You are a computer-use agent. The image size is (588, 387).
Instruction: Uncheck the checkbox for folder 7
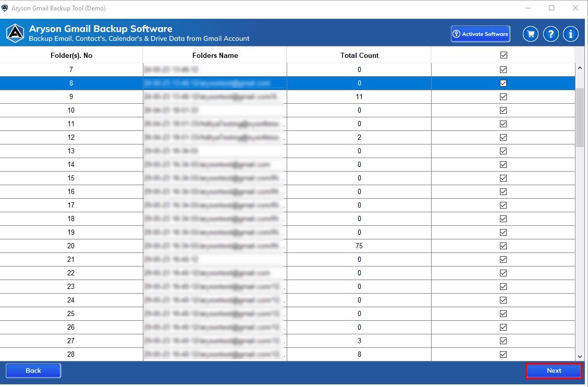point(503,69)
